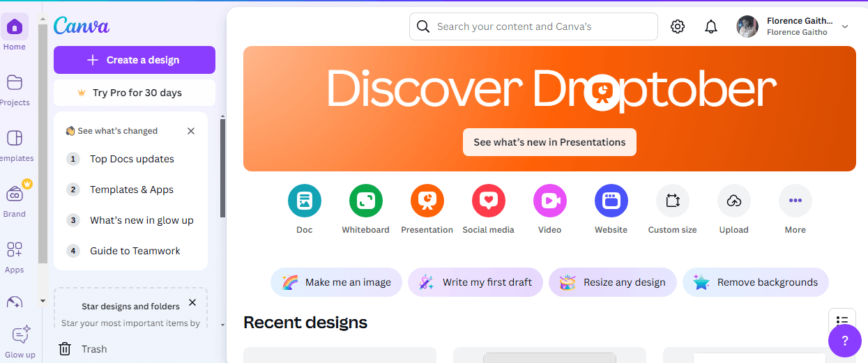Click Resize any design
The height and width of the screenshot is (363, 868).
(613, 282)
